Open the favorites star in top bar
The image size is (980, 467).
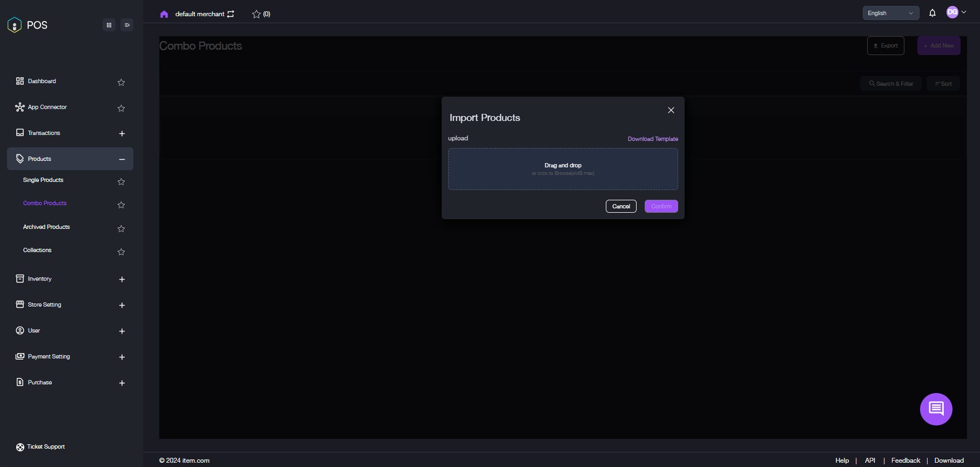pyautogui.click(x=256, y=14)
